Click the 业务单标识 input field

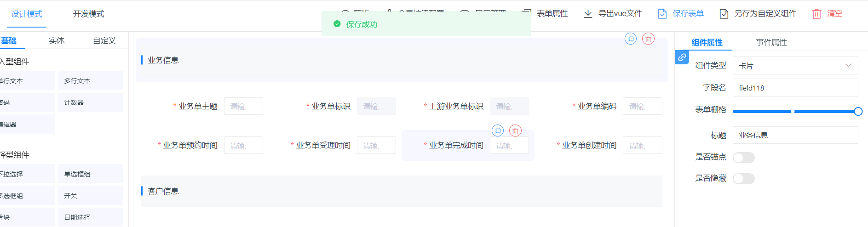[x=376, y=106]
